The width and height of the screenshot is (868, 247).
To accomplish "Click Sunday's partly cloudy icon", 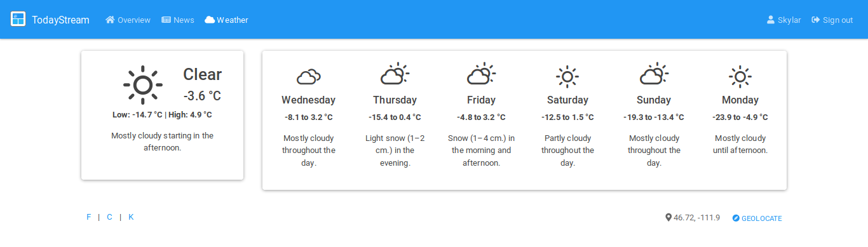I will pos(654,74).
